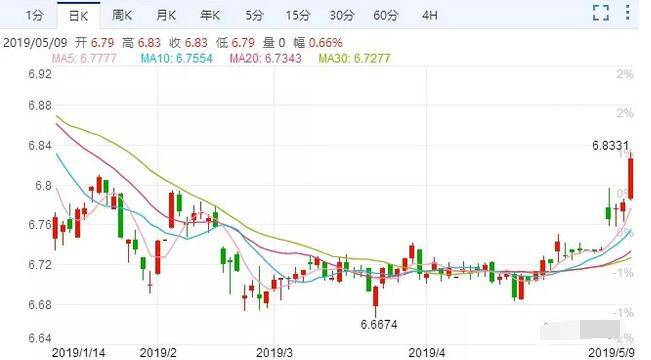
Task: Toggle the MA20 moving average label
Action: coord(266,58)
